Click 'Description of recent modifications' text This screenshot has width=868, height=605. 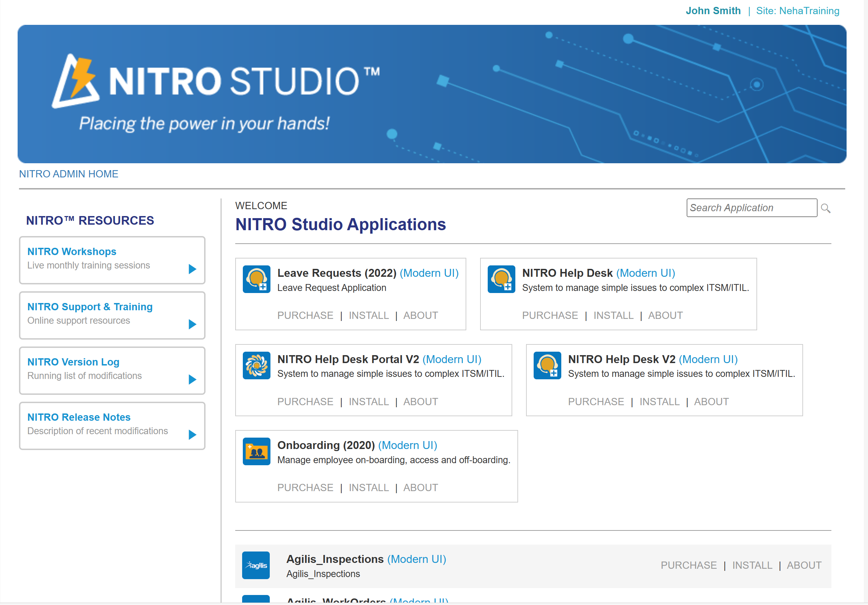97,431
